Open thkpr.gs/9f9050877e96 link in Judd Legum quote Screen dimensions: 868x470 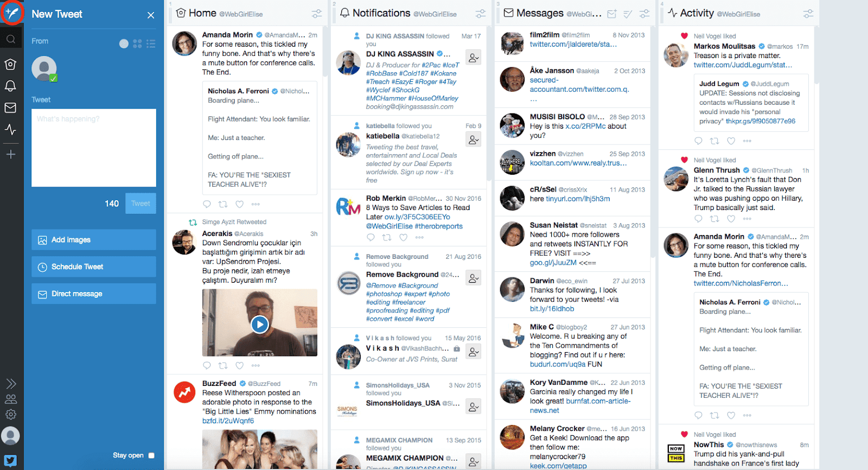coord(761,121)
